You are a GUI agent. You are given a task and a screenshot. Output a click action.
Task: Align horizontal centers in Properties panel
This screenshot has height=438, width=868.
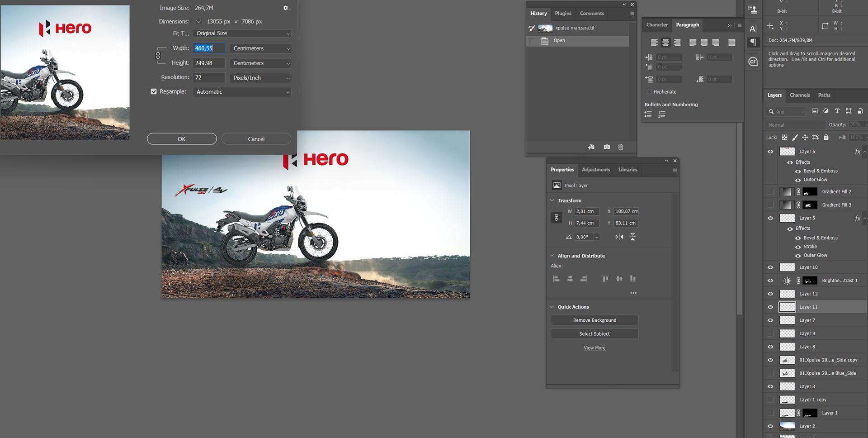pos(570,279)
